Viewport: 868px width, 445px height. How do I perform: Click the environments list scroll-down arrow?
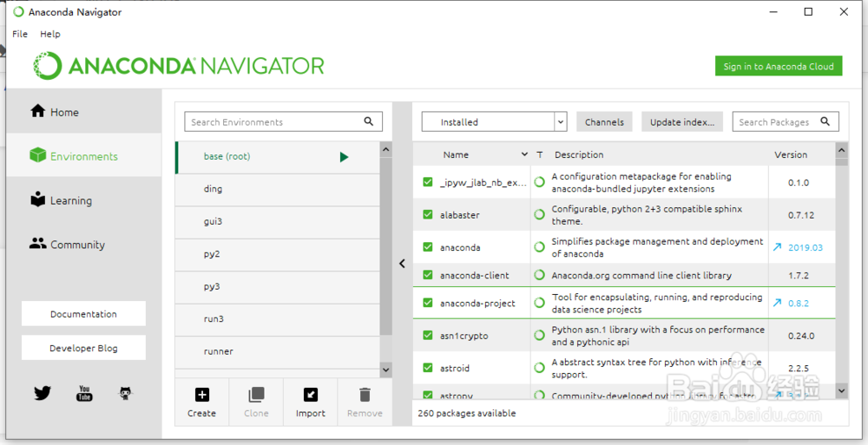click(x=386, y=370)
